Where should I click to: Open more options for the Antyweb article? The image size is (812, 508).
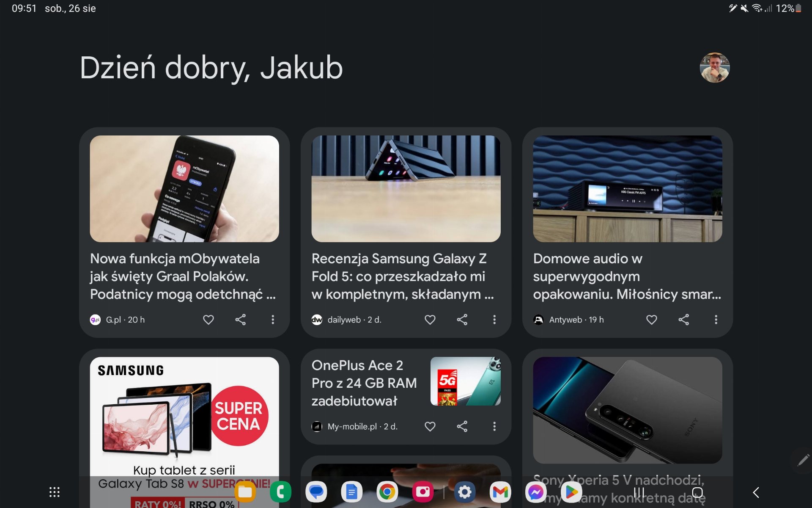coord(716,320)
